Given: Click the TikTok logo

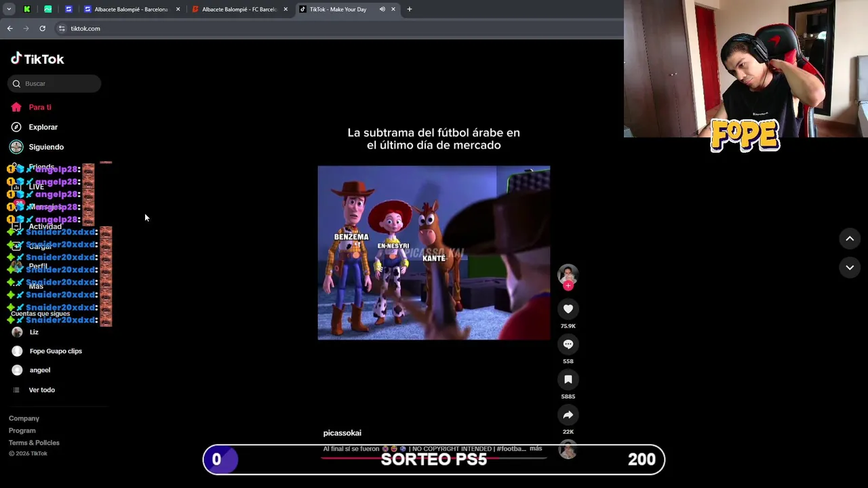Looking at the screenshot, I should click(37, 59).
